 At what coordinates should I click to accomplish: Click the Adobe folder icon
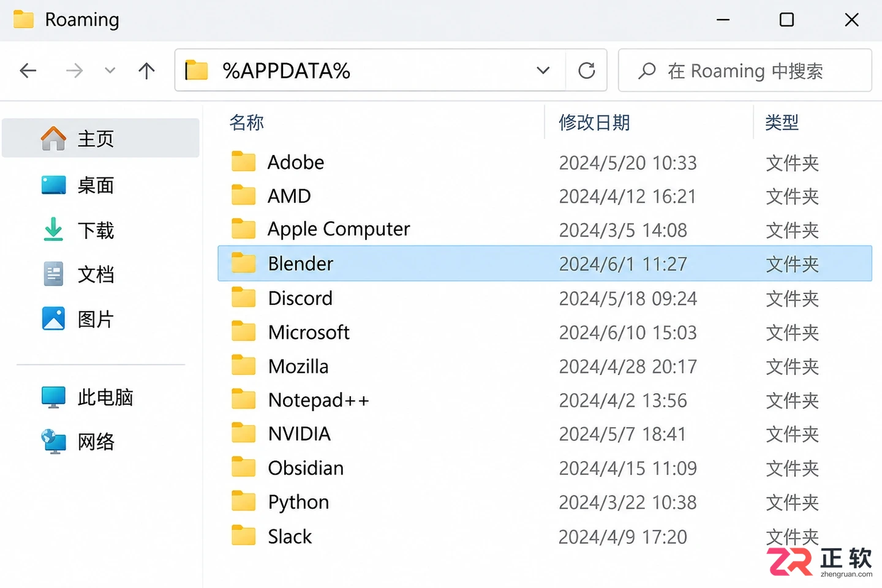(244, 162)
